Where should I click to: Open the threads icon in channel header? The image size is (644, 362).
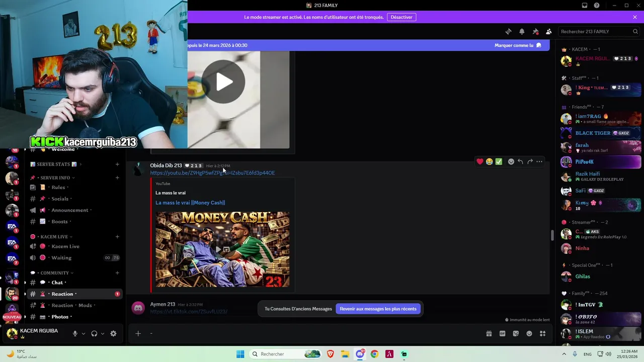(508, 31)
